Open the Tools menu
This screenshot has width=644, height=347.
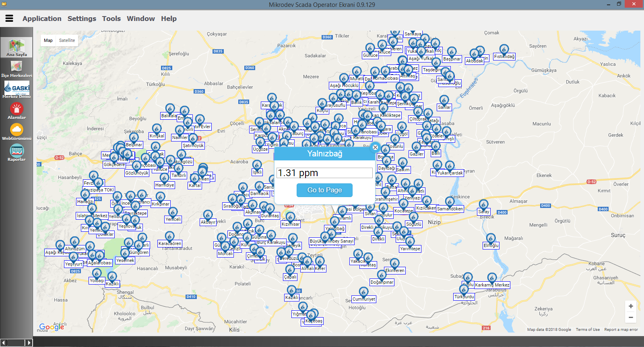(111, 19)
